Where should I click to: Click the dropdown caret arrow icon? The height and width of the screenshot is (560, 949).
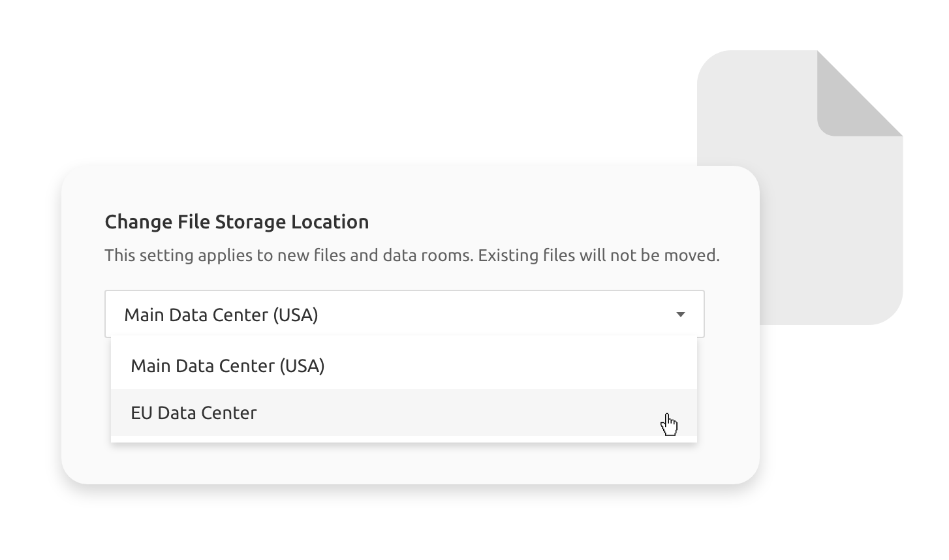click(x=680, y=315)
